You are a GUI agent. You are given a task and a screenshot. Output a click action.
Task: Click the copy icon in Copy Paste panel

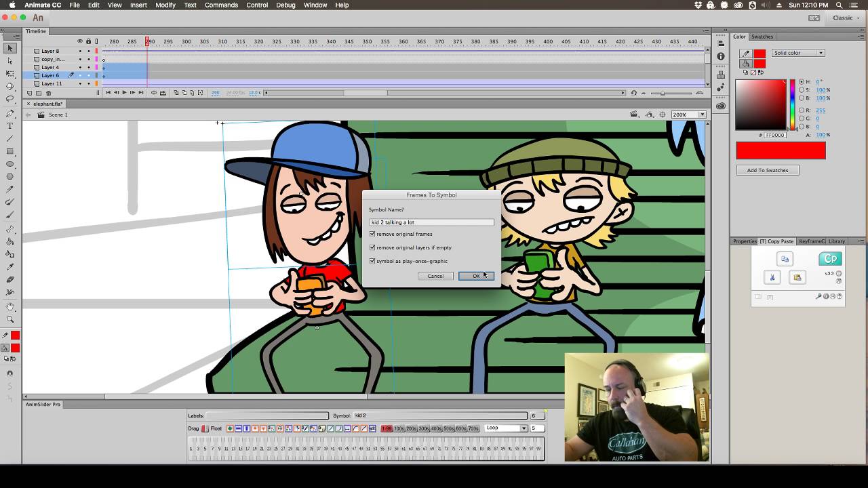(x=785, y=259)
